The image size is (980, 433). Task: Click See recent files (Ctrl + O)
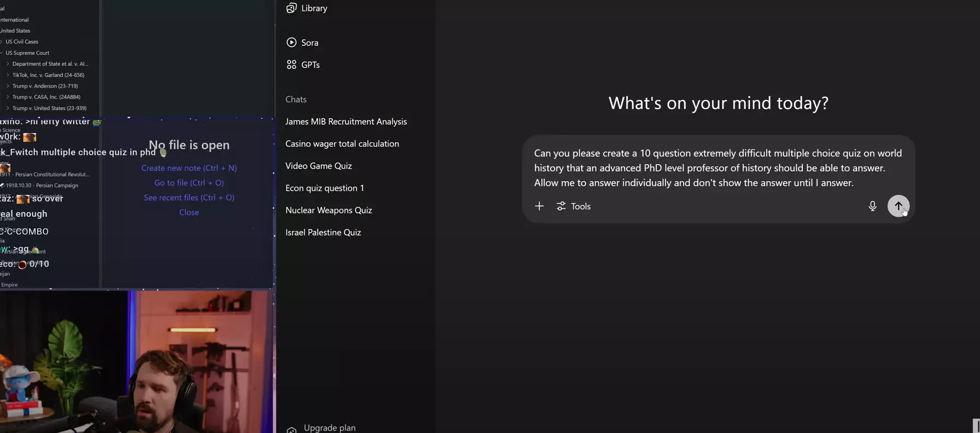point(189,198)
